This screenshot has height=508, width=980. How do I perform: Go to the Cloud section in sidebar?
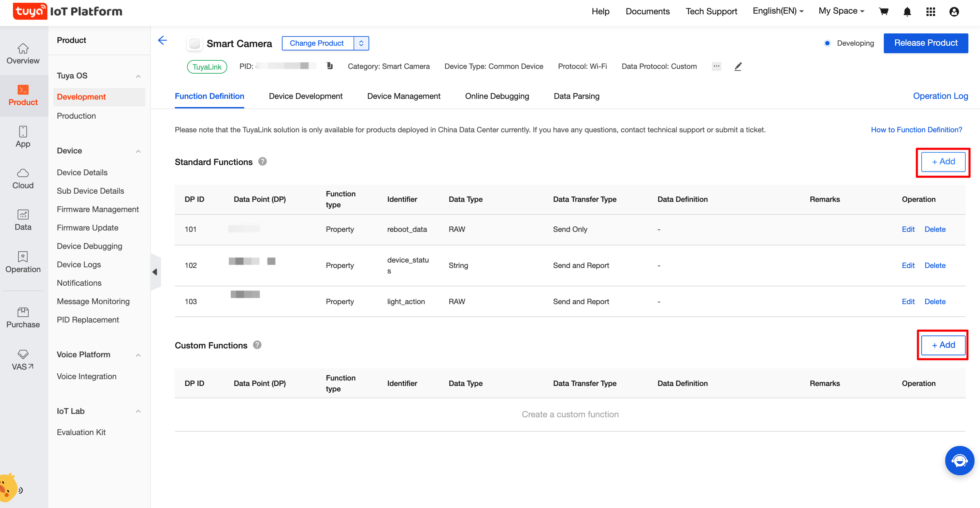[23, 179]
